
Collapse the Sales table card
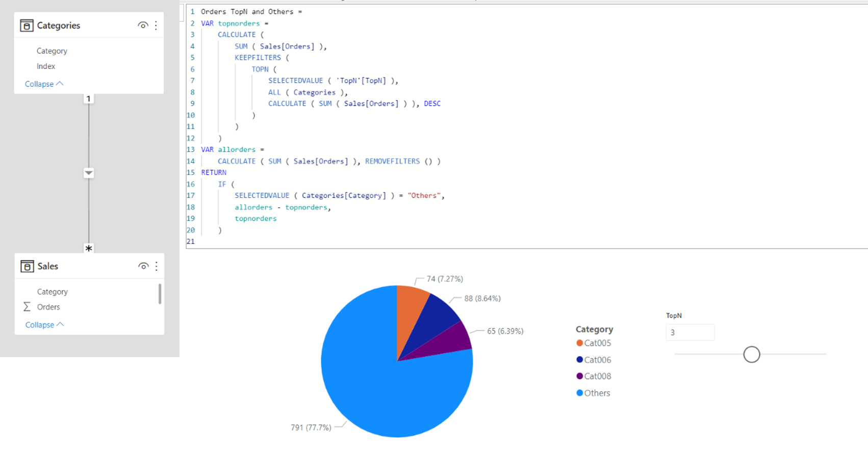tap(44, 324)
